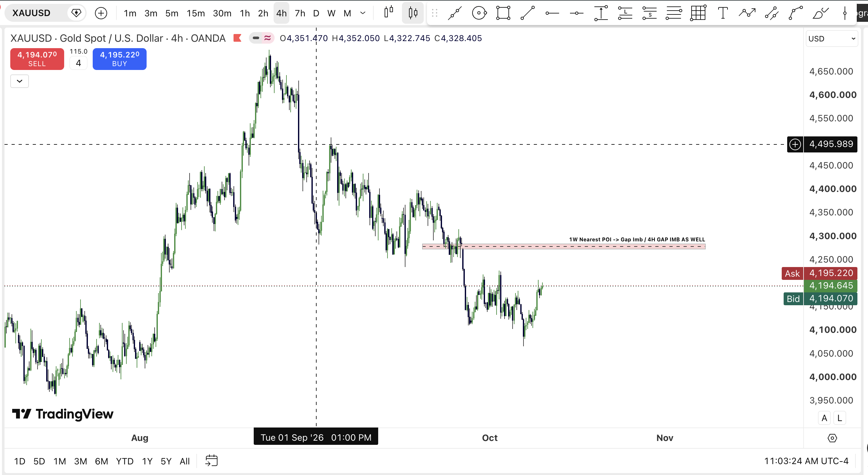The width and height of the screenshot is (868, 475).
Task: Select the Fibonacci retracement tool
Action: (x=674, y=13)
